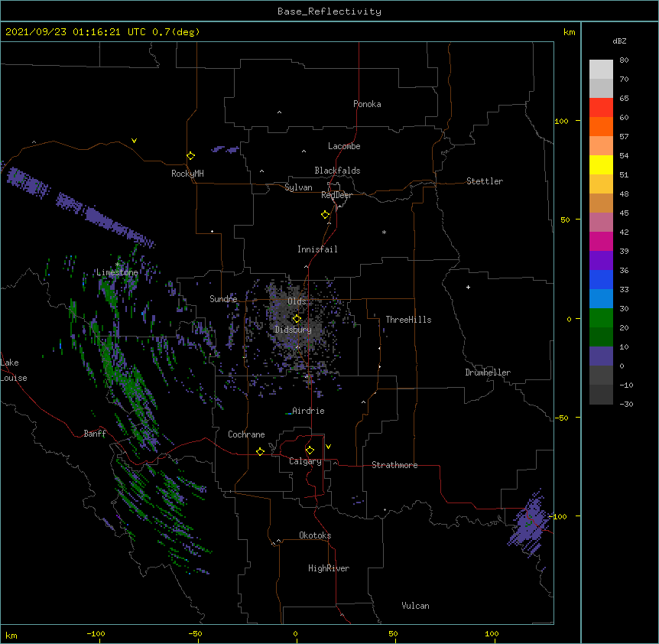Click the Ponoka city label

367,104
